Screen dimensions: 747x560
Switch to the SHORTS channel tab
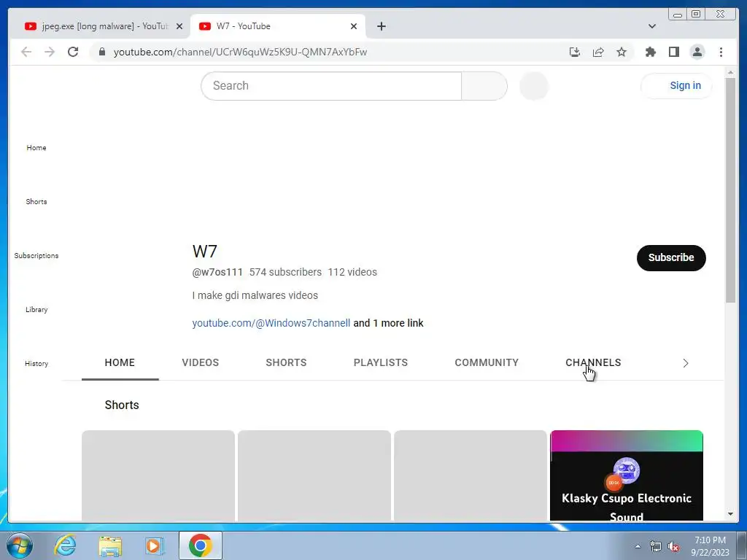coord(286,362)
